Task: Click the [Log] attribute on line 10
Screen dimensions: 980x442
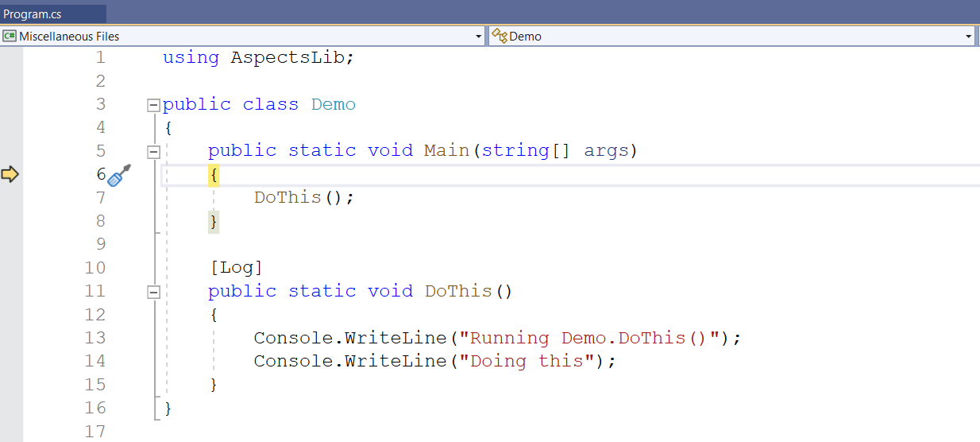Action: (236, 268)
